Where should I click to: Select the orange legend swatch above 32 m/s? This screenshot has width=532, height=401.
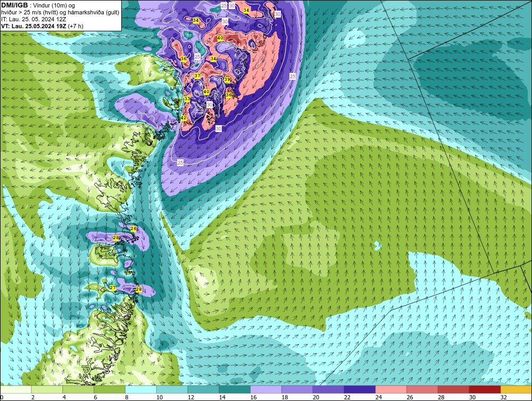(x=516, y=389)
